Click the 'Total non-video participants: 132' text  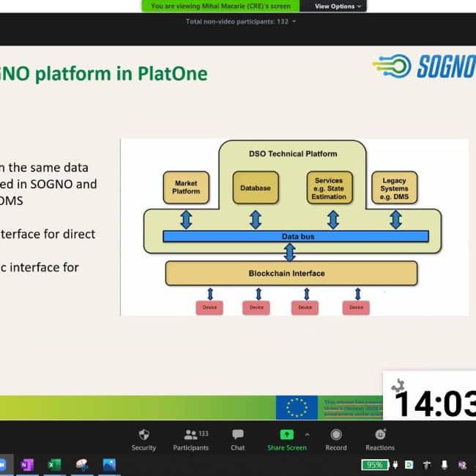(x=237, y=21)
